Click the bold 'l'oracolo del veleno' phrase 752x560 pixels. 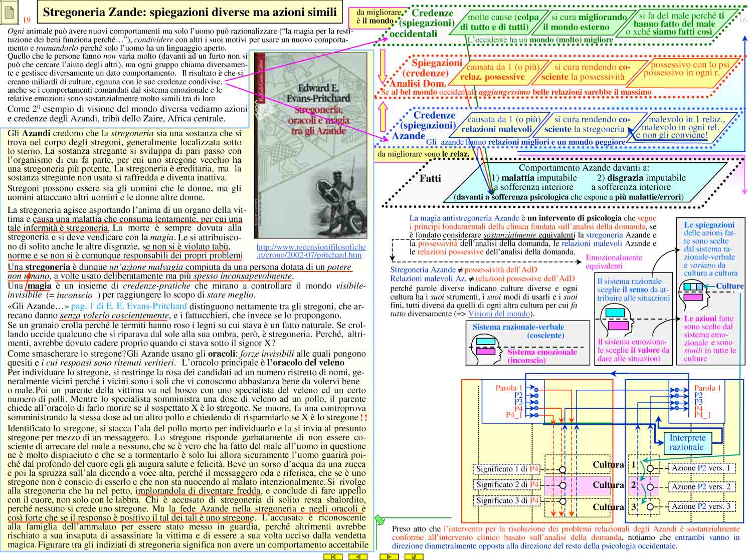305,362
